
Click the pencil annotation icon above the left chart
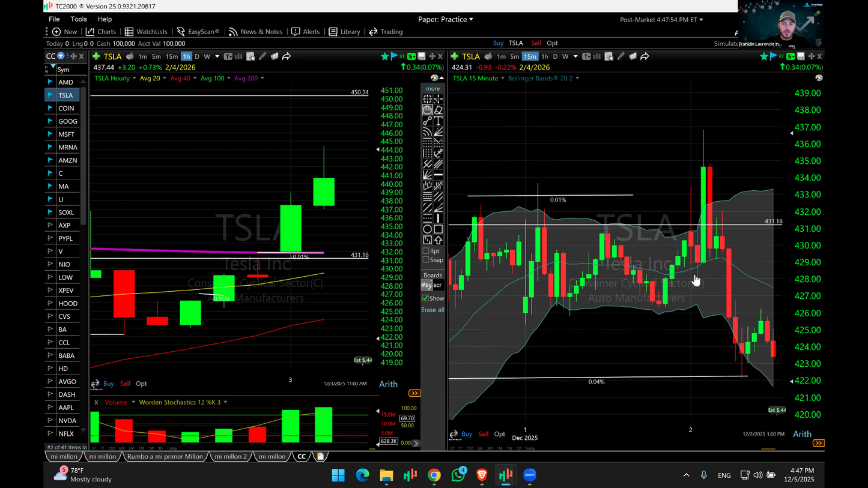(263, 56)
